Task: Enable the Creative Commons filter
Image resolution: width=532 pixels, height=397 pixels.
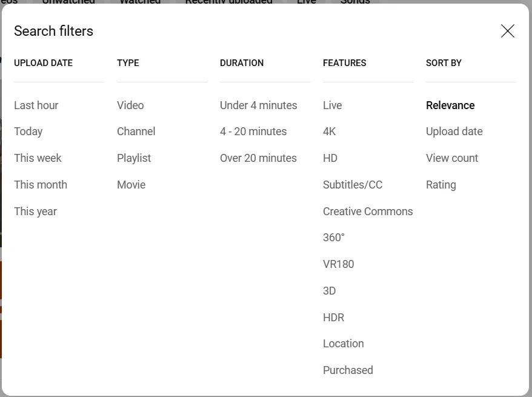Action: click(368, 211)
